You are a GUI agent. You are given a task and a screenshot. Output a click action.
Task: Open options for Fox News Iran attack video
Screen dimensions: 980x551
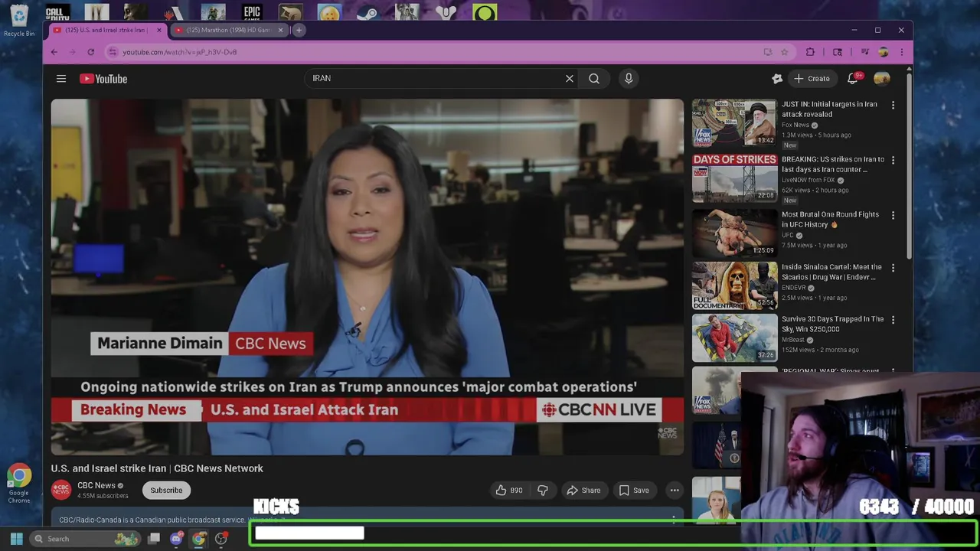pos(893,105)
